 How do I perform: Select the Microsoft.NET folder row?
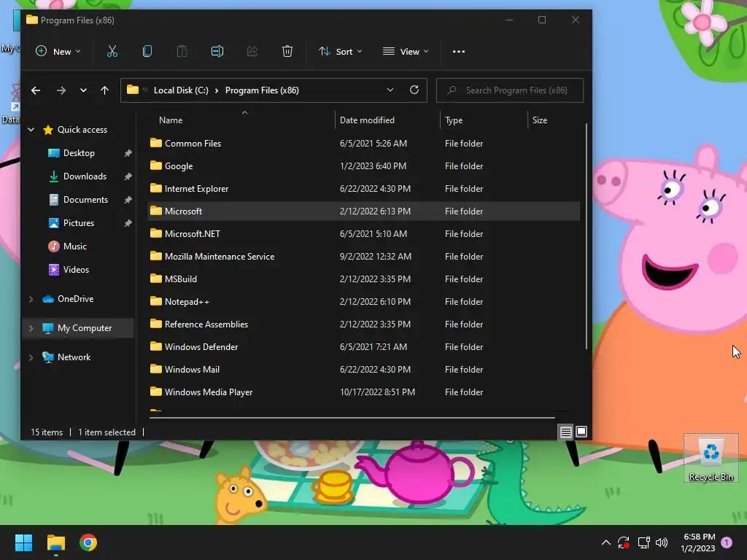(364, 234)
